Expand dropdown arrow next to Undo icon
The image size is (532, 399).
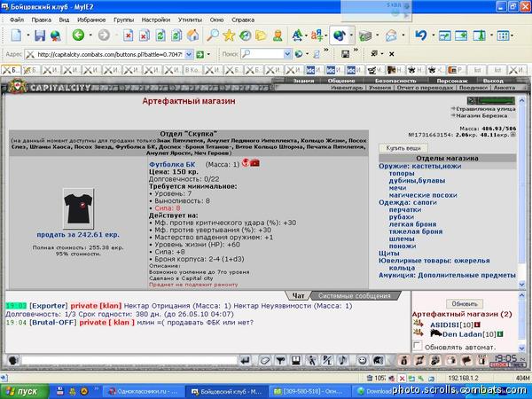click(x=434, y=35)
